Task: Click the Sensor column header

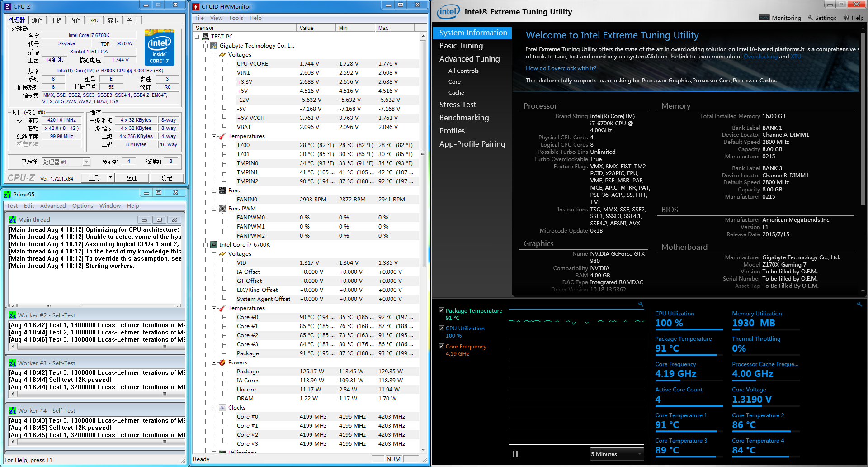Action: (245, 28)
